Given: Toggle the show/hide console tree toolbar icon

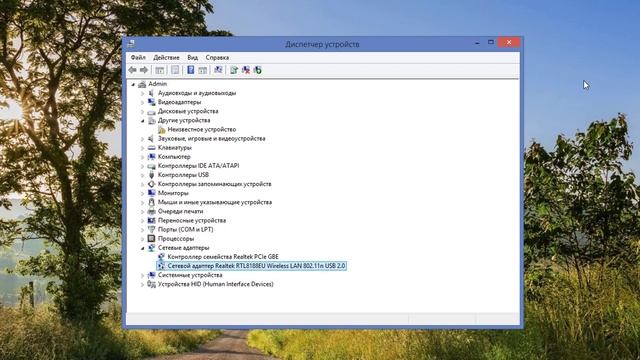Looking at the screenshot, I should click(x=160, y=70).
